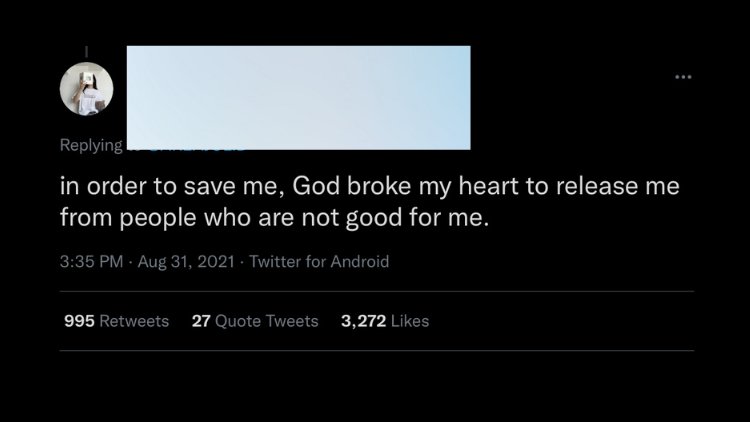Click the 3:35 PM timestamp
The image size is (750, 422).
pyautogui.click(x=91, y=262)
